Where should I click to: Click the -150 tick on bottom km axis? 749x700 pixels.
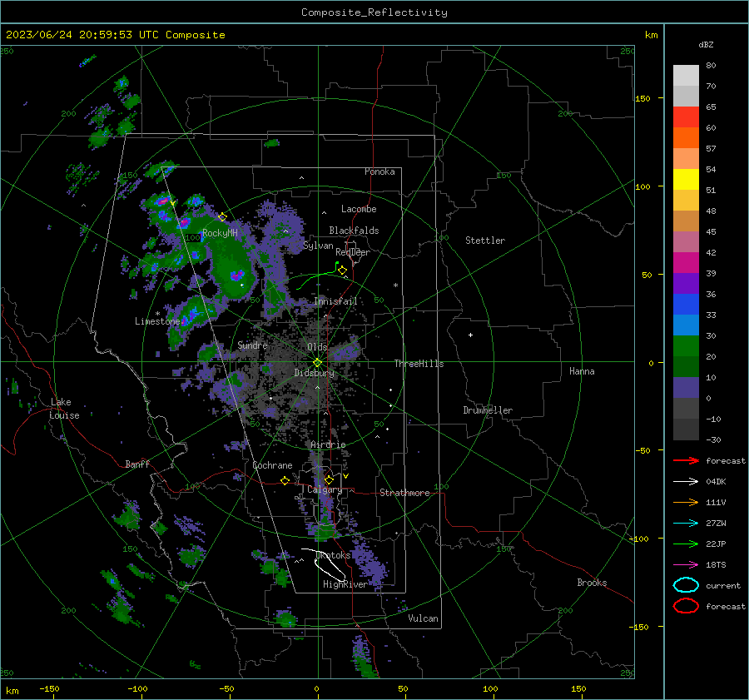(x=49, y=688)
